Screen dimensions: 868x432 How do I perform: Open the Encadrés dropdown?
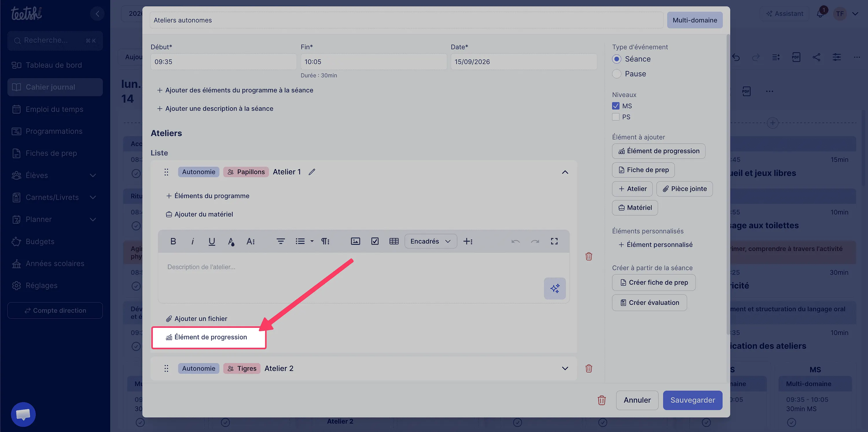coord(431,241)
